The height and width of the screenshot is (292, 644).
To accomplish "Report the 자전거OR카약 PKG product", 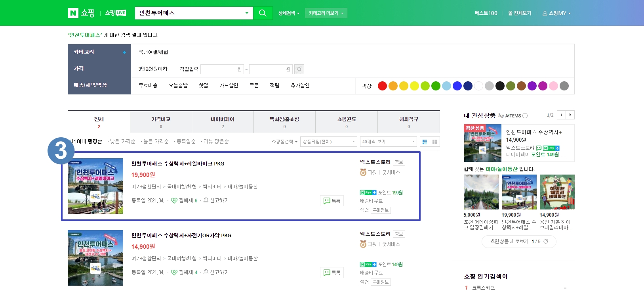I will point(216,273).
